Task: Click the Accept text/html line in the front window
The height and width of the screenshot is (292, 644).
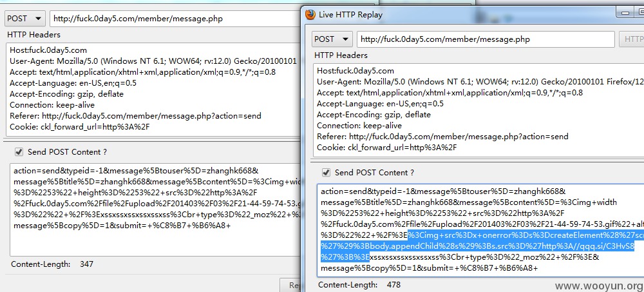Action: coord(450,93)
